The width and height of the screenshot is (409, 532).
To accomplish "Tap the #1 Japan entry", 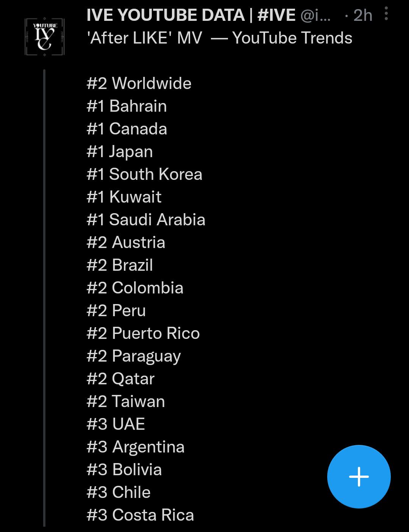I will point(120,151).
